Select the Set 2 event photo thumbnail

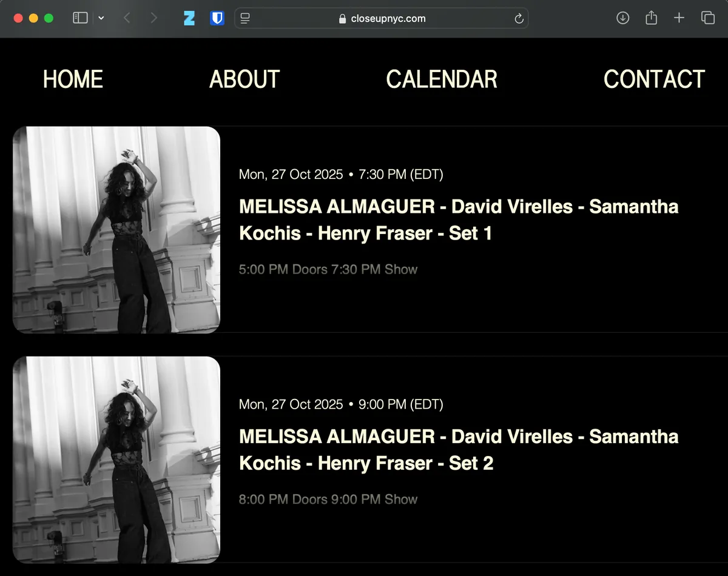tap(116, 460)
